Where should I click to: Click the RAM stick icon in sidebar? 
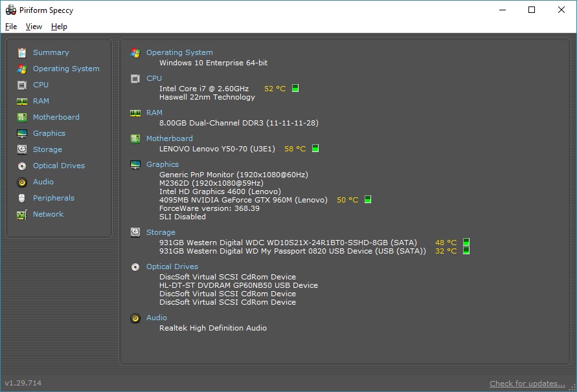[x=22, y=102]
